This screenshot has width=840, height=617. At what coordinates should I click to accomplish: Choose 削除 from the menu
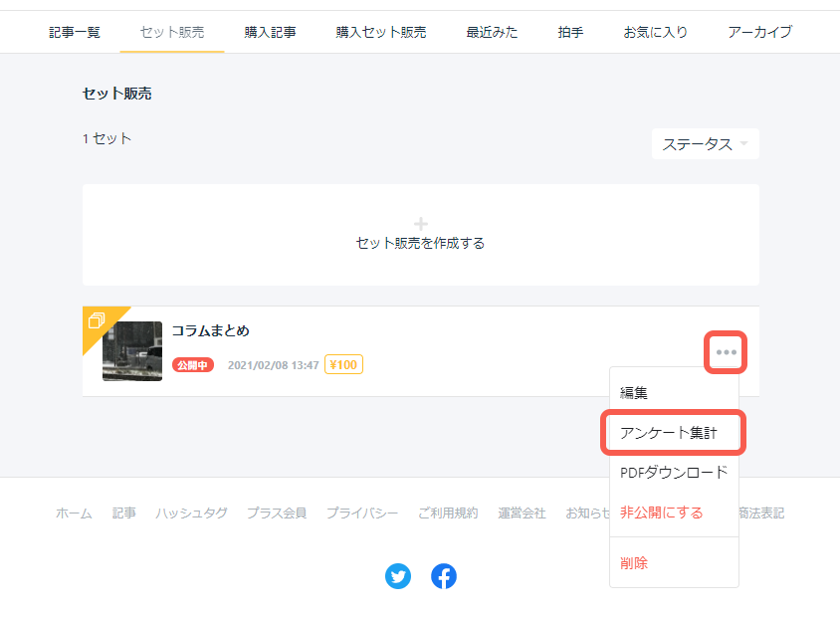point(674,563)
